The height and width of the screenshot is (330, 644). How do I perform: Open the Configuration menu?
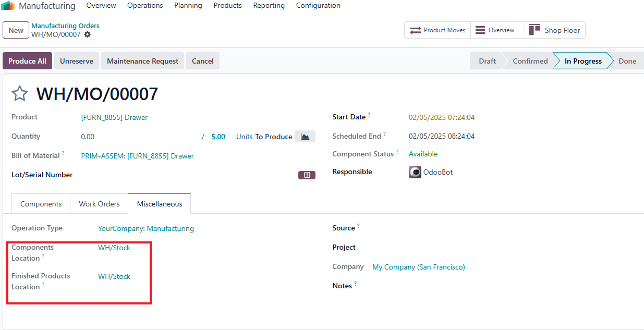318,6
